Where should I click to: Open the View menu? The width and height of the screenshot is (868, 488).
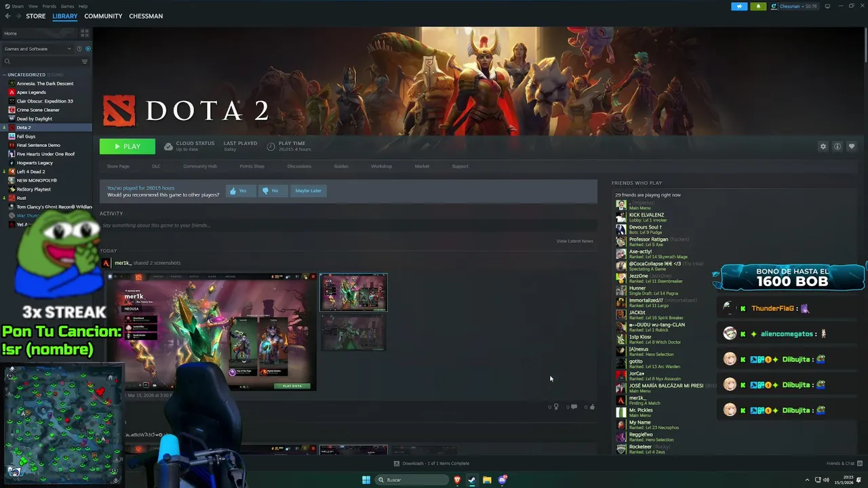coord(33,6)
